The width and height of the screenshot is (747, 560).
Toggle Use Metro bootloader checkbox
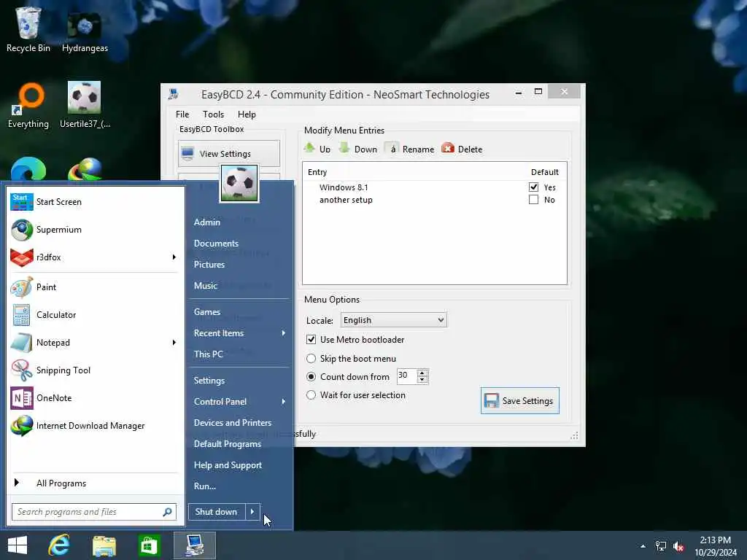click(311, 340)
